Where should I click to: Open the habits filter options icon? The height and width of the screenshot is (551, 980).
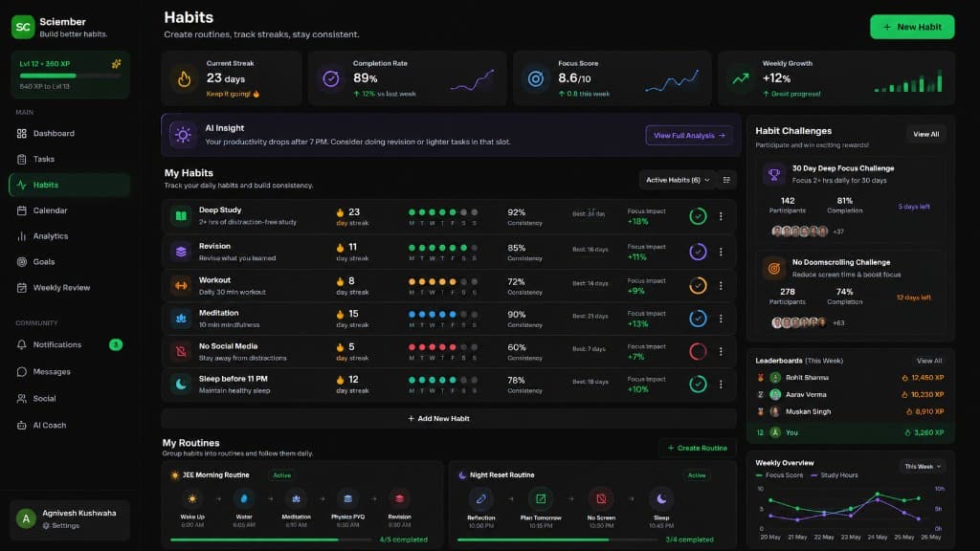click(726, 180)
